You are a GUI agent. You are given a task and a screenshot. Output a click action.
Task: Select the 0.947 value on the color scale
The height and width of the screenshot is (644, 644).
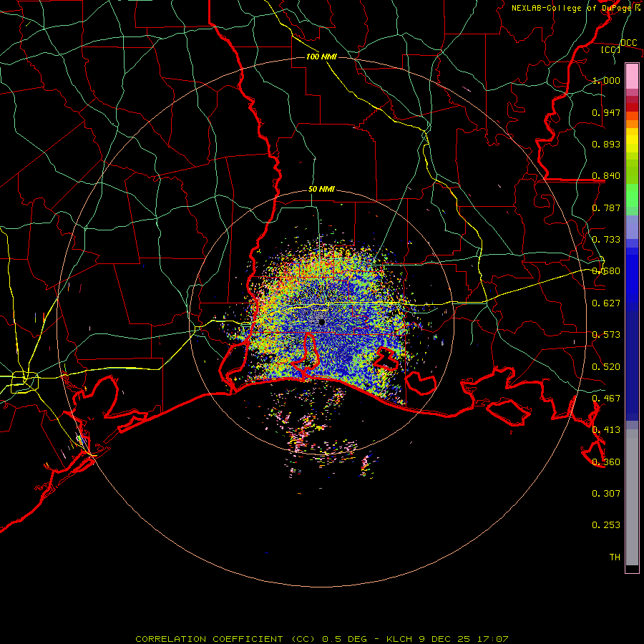(606, 112)
